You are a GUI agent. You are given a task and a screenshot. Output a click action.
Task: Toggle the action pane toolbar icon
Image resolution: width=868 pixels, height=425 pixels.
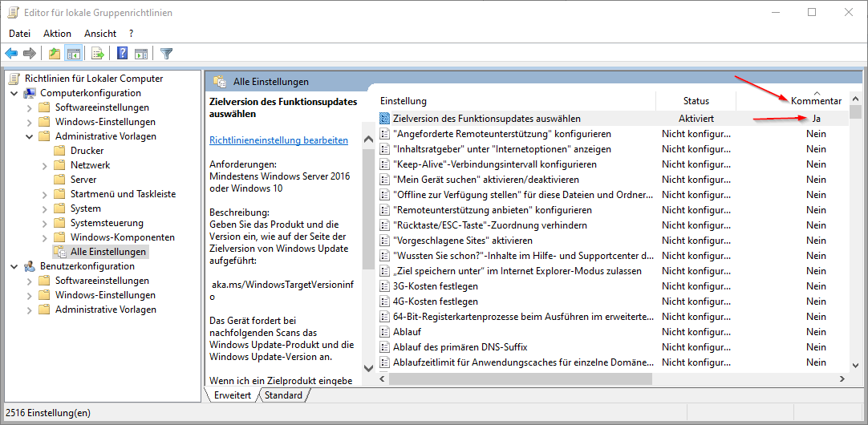pos(141,53)
